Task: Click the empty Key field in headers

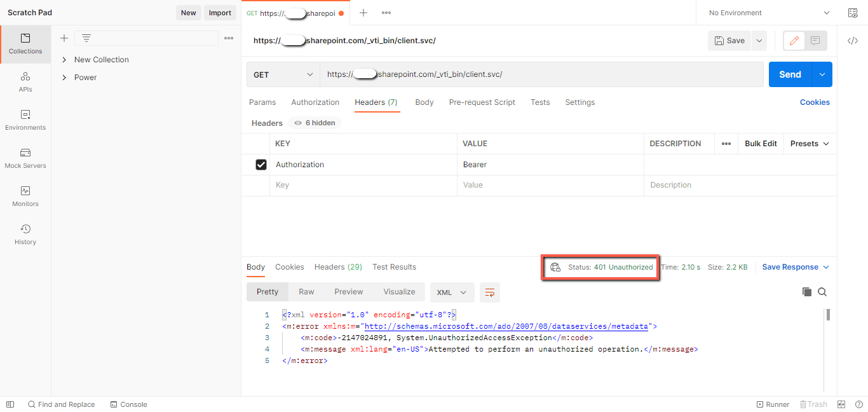Action: 363,185
